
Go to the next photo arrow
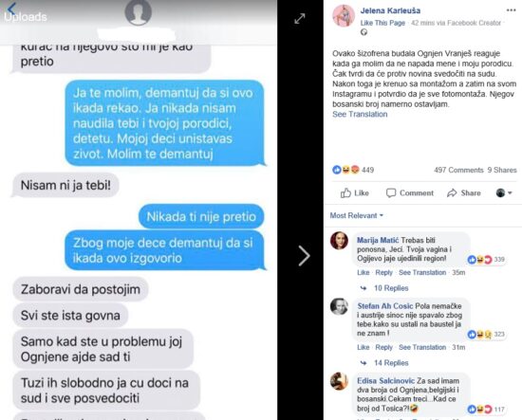304,256
